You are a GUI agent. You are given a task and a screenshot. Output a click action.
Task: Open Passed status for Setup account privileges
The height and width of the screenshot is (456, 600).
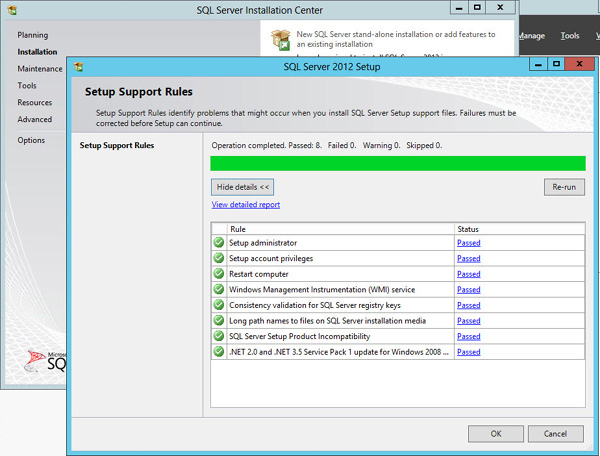click(469, 259)
